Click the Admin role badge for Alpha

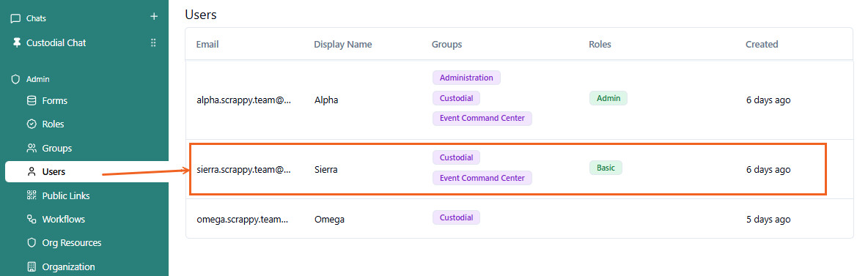coord(608,98)
